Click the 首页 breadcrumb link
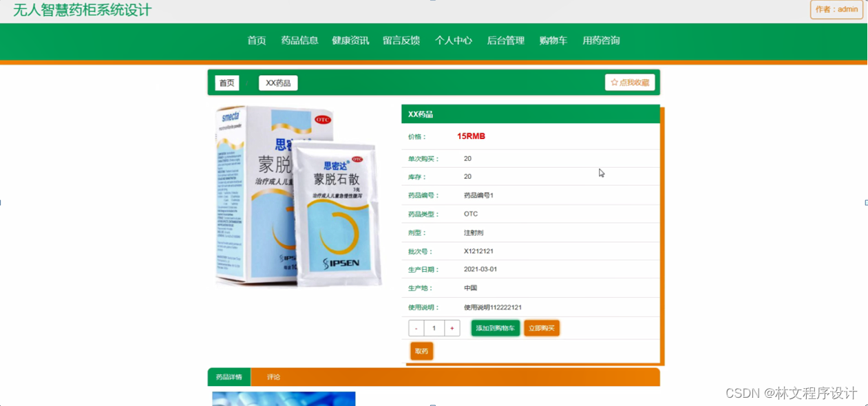 click(x=227, y=83)
